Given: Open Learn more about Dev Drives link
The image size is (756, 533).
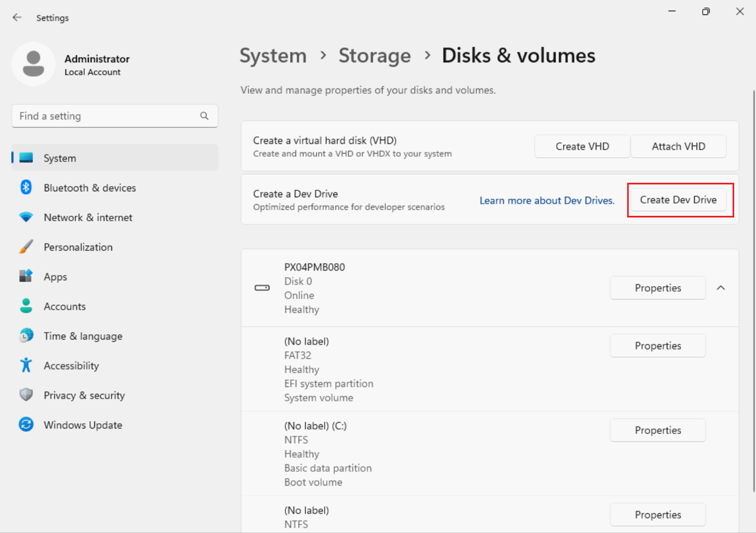Looking at the screenshot, I should [x=547, y=201].
